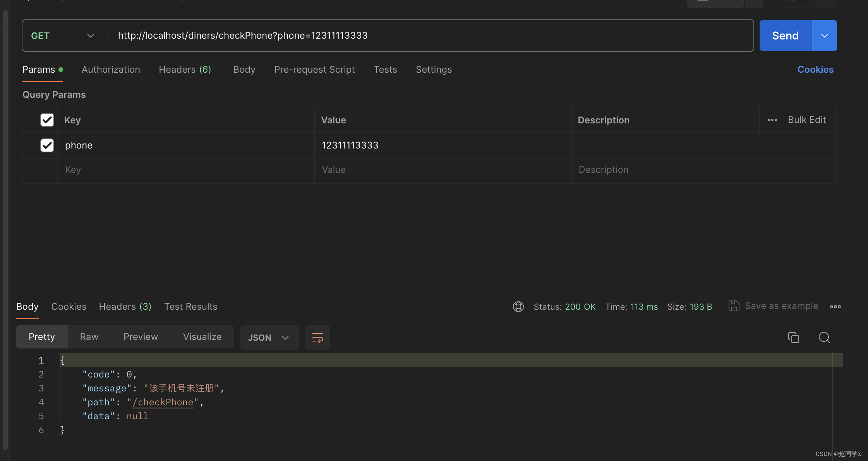This screenshot has width=868, height=461.
Task: Uncheck the phone parameter checkbox
Action: [x=47, y=145]
